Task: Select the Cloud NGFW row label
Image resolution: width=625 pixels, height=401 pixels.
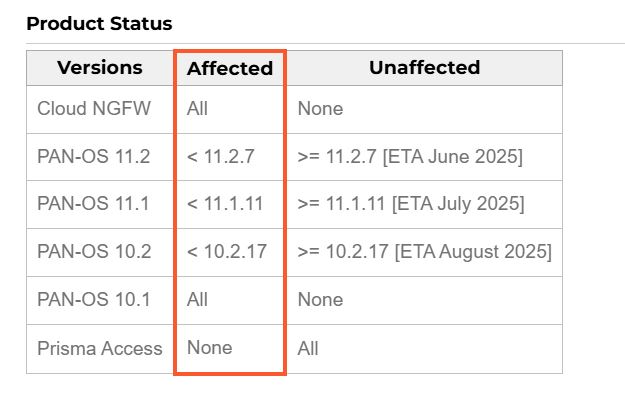Action: coord(94,108)
